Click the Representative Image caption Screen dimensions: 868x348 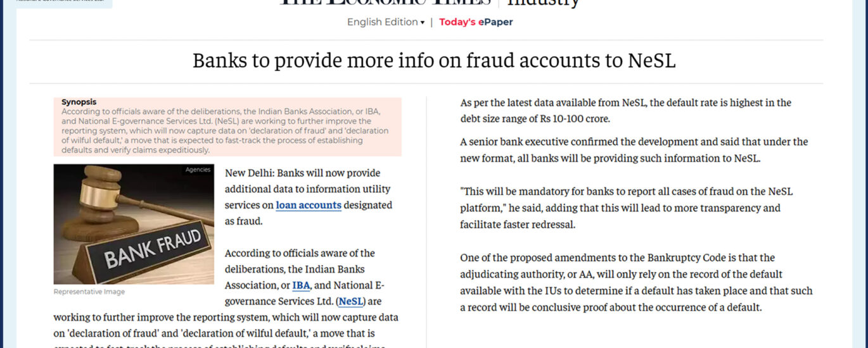click(x=89, y=292)
